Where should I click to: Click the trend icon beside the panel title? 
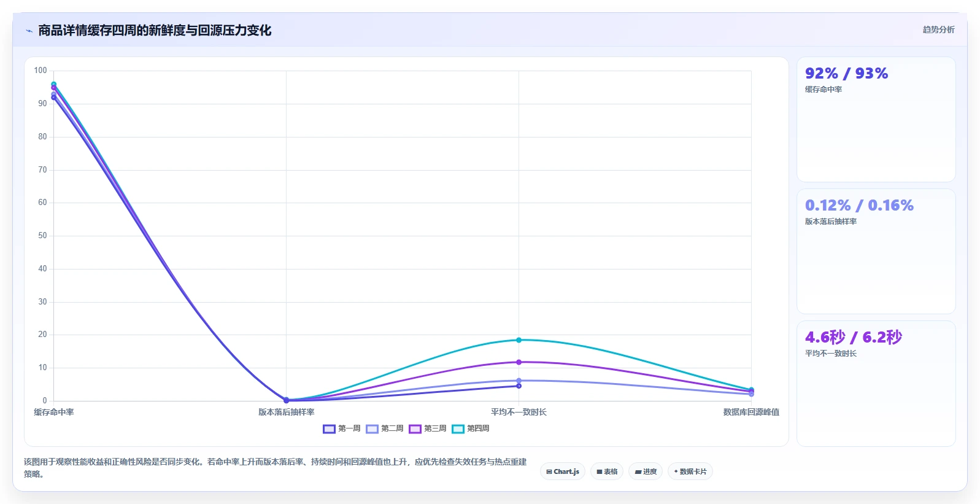coord(29,31)
